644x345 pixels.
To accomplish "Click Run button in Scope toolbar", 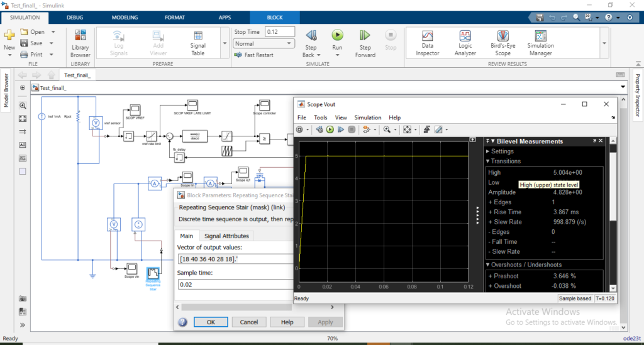I will click(330, 129).
